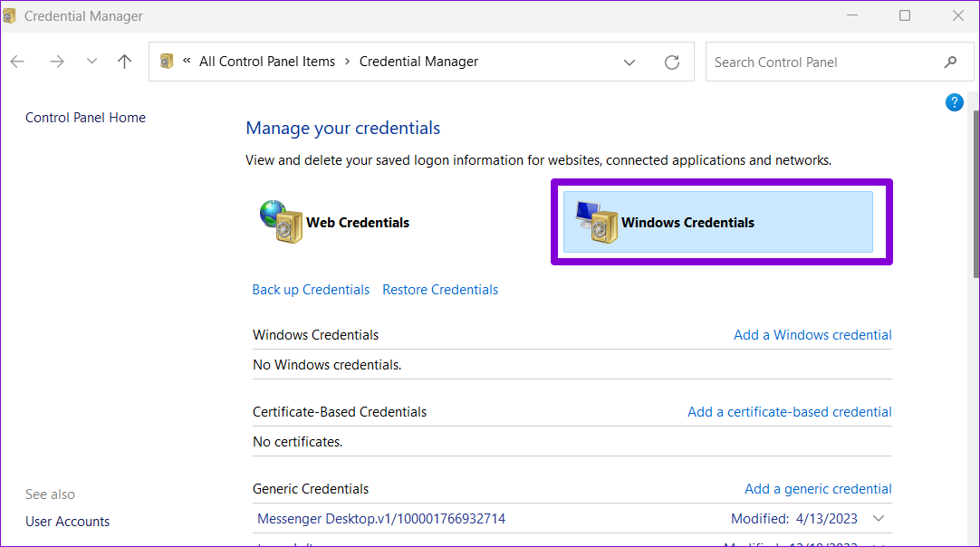Maximize the Credential Manager window
The image size is (980, 547).
905,15
